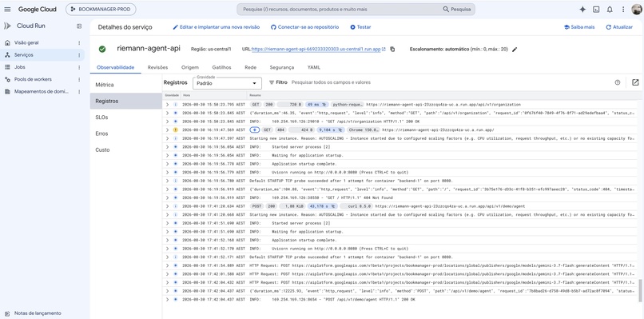This screenshot has width=644, height=319.
Task: Select Erros in observability menu
Action: 126,134
